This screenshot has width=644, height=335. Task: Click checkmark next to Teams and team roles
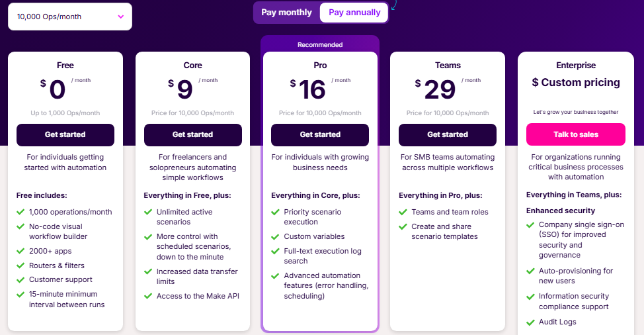click(x=403, y=212)
